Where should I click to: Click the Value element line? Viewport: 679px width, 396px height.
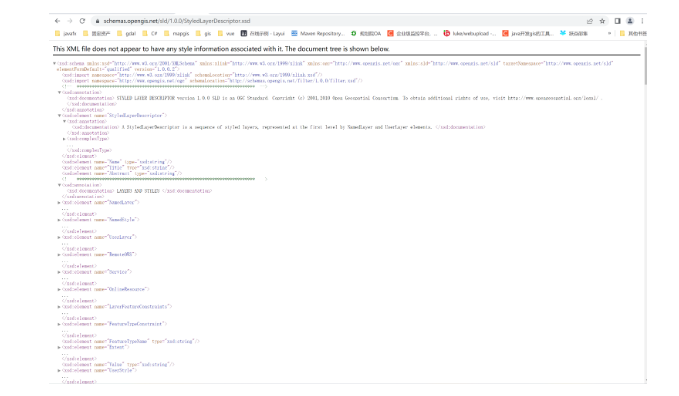pyautogui.click(x=118, y=364)
